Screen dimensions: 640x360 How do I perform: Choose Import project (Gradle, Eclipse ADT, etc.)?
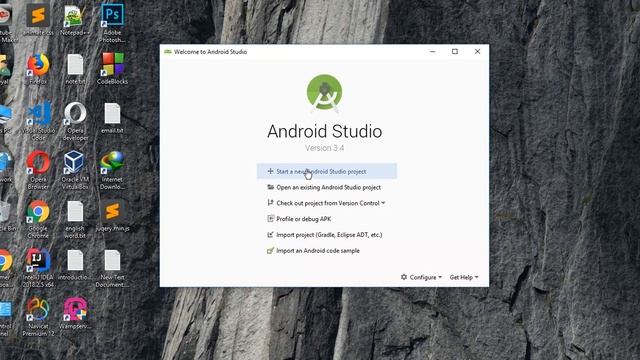point(324,235)
